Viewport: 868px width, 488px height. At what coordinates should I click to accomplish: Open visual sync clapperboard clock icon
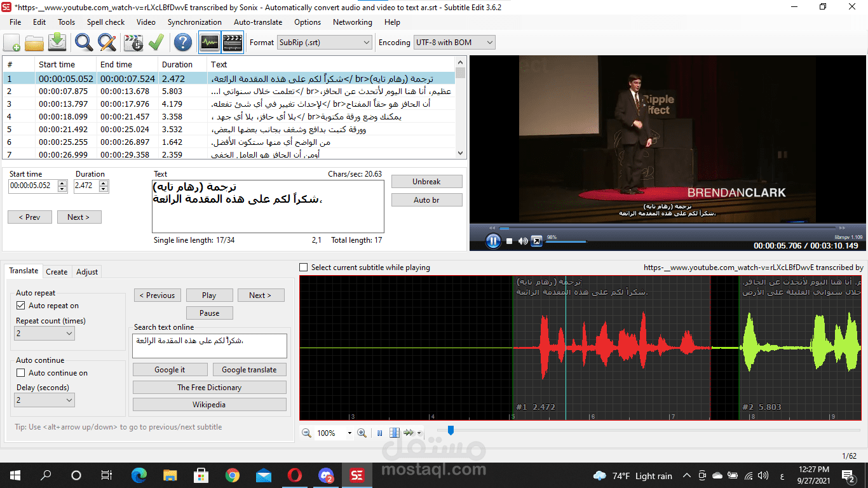pyautogui.click(x=133, y=43)
